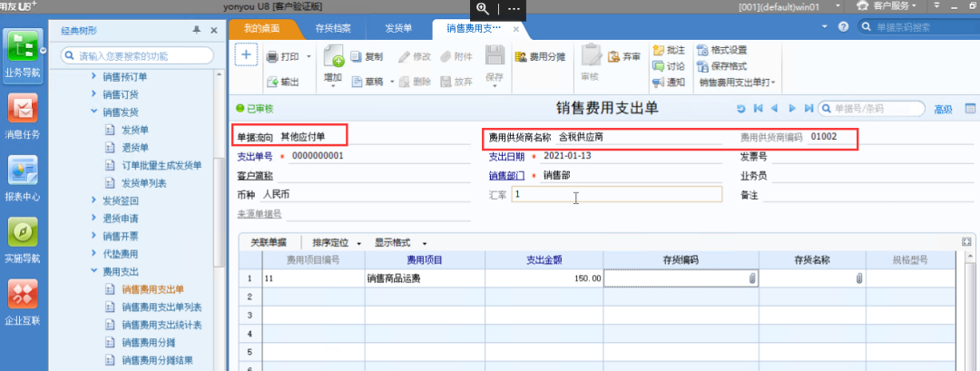Click the 放弃 discard button

pyautogui.click(x=456, y=82)
